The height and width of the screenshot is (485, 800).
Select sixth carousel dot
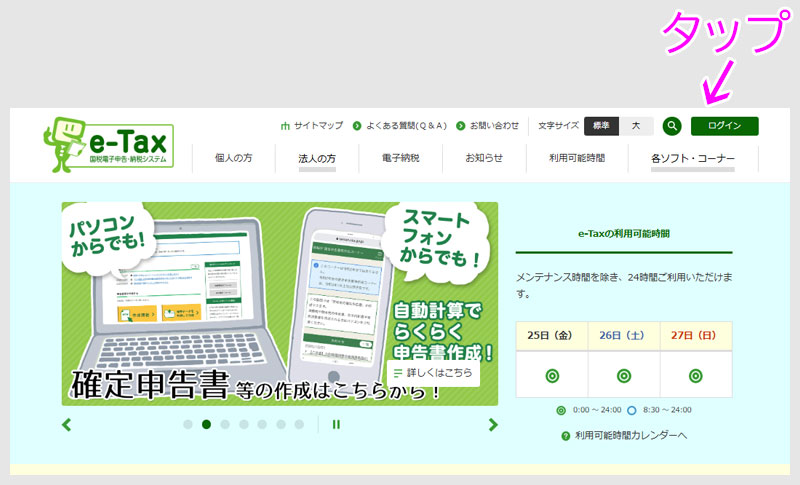(281, 424)
